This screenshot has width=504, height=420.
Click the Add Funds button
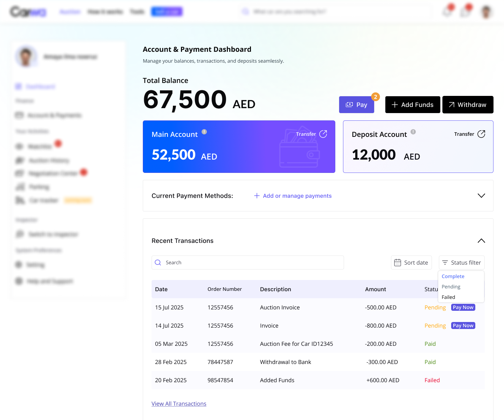click(x=413, y=104)
